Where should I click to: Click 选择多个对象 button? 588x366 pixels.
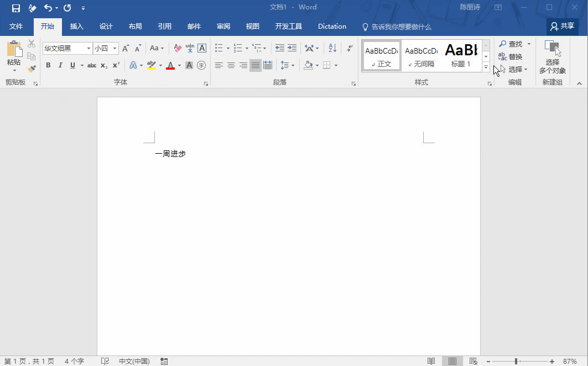553,57
